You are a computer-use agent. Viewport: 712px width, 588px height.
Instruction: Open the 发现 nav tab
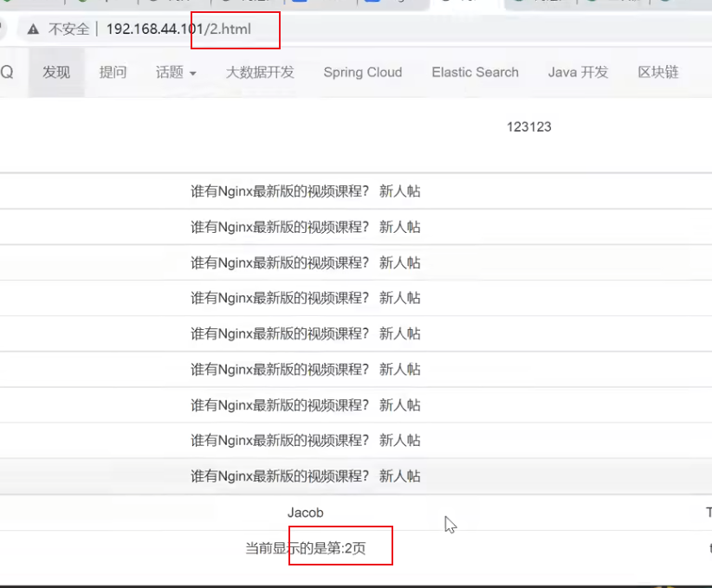click(x=56, y=72)
